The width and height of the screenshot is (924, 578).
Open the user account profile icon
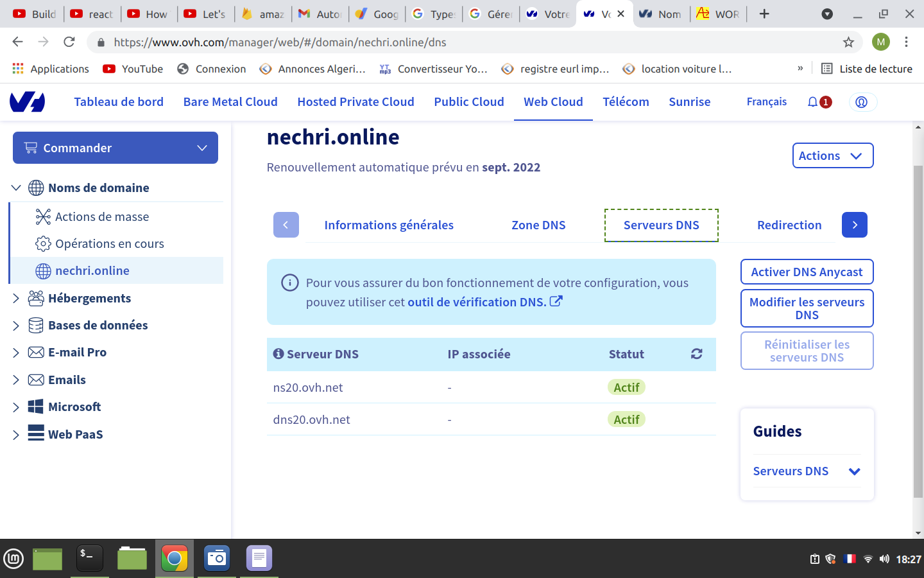pyautogui.click(x=862, y=102)
